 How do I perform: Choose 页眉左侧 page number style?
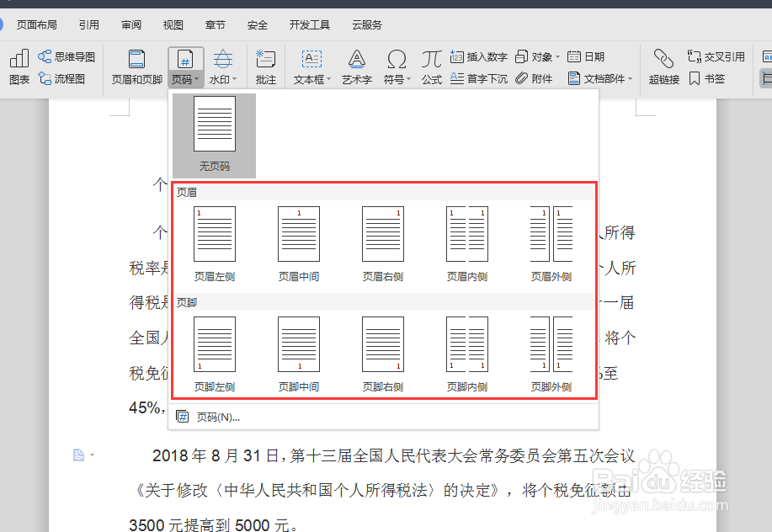(x=214, y=244)
